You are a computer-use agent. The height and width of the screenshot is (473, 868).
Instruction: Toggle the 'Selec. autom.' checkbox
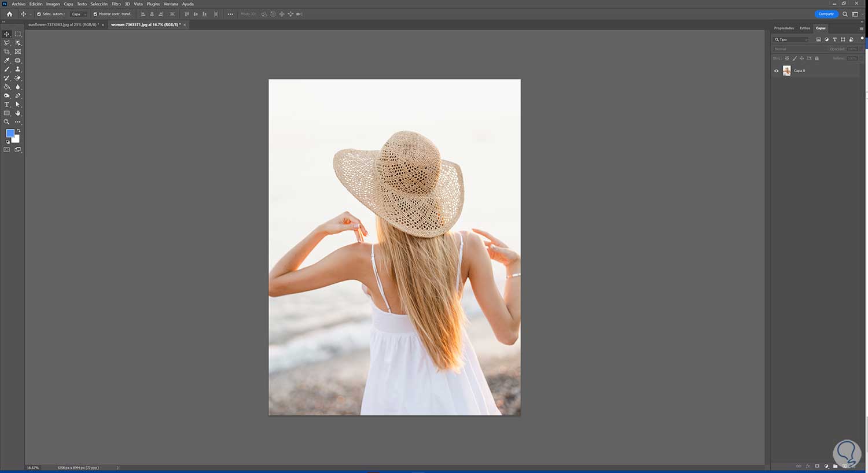tap(39, 14)
